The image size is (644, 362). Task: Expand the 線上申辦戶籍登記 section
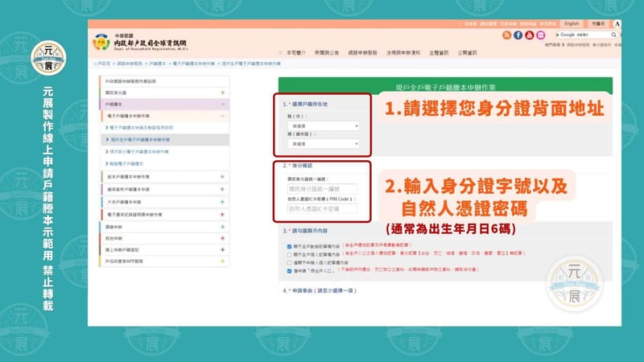click(x=222, y=249)
